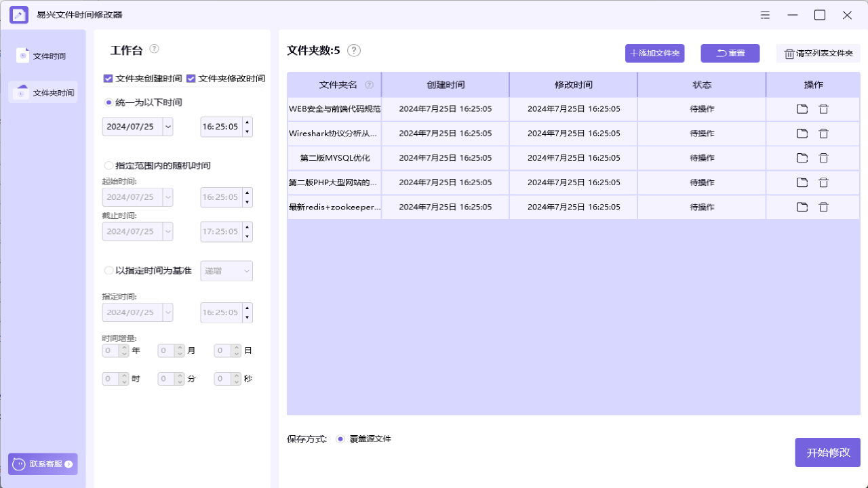Remove 最新redis+zookeeper row with trash icon
The width and height of the screenshot is (868, 488).
click(823, 207)
